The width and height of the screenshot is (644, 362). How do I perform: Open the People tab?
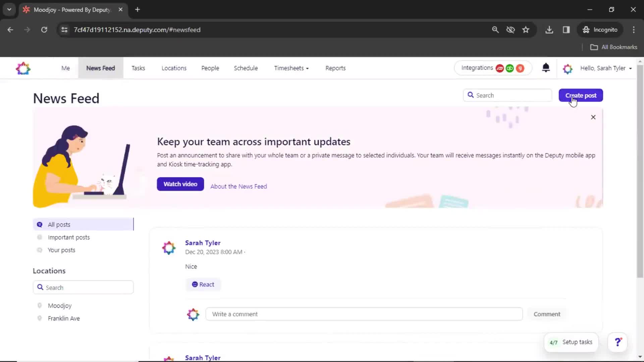(210, 68)
